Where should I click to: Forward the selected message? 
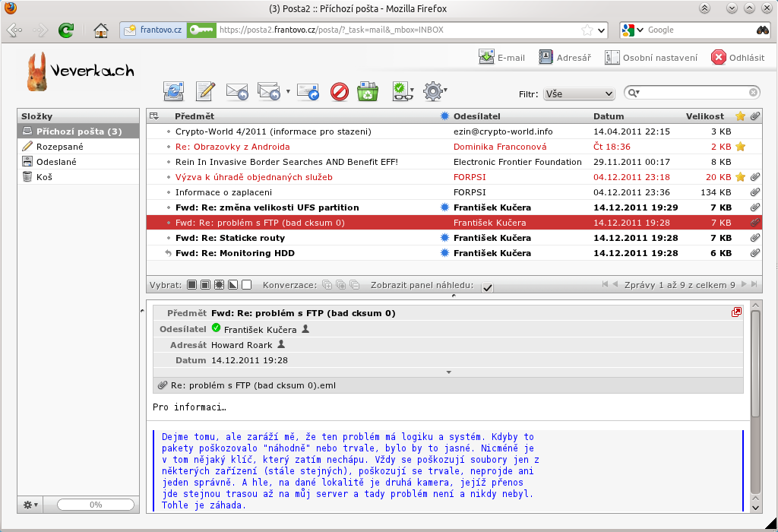pyautogui.click(x=308, y=92)
